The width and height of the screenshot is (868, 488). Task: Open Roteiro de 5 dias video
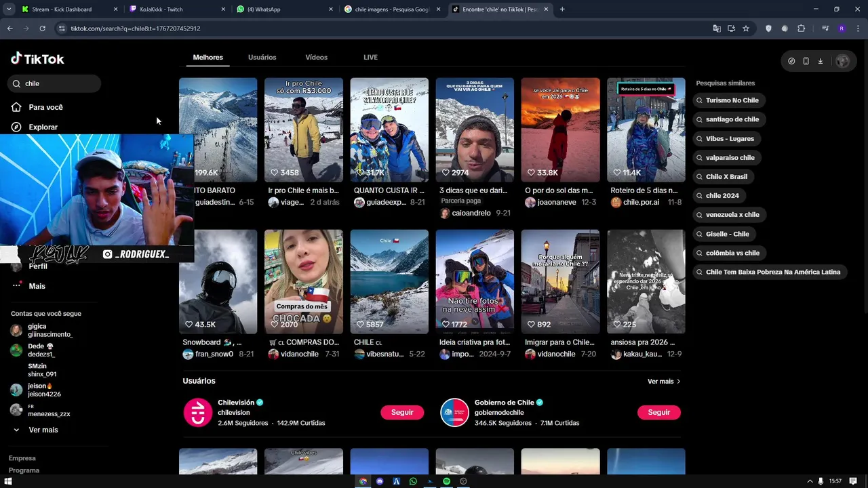(x=646, y=129)
